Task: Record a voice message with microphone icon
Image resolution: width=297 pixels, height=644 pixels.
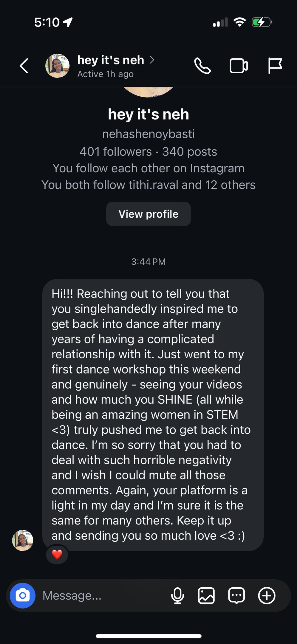Action: tap(177, 595)
